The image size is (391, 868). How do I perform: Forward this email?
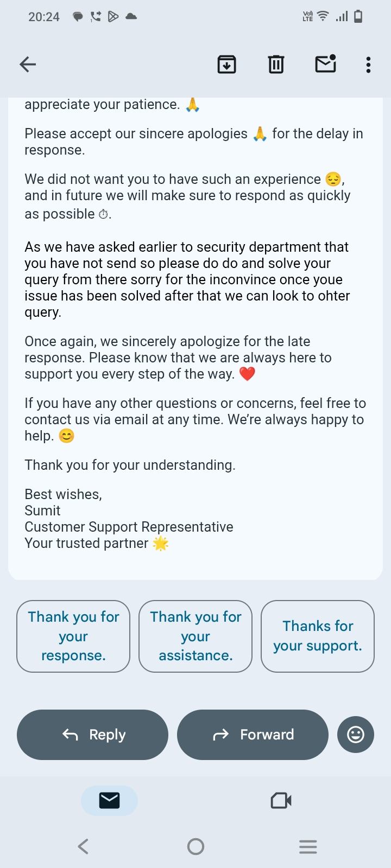pyautogui.click(x=253, y=735)
